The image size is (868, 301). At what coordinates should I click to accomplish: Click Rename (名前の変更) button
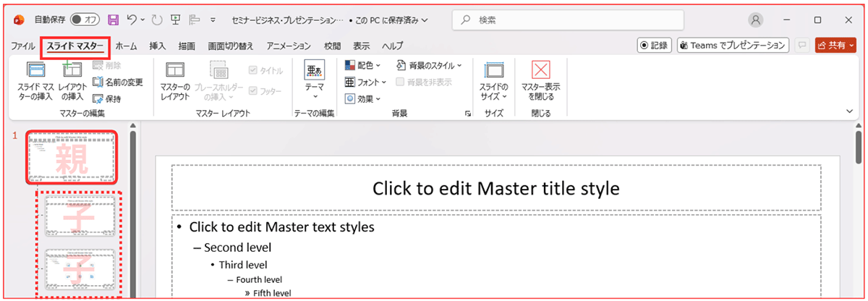(118, 82)
